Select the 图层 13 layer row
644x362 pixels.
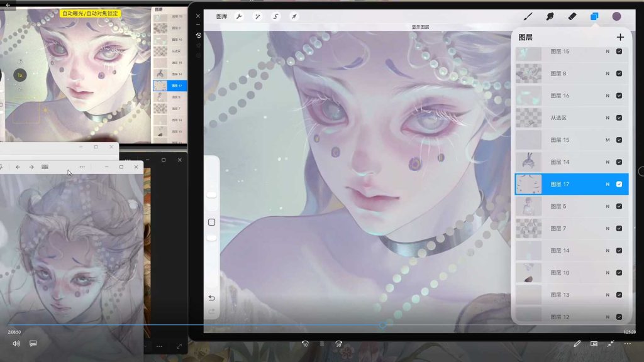pos(572,295)
